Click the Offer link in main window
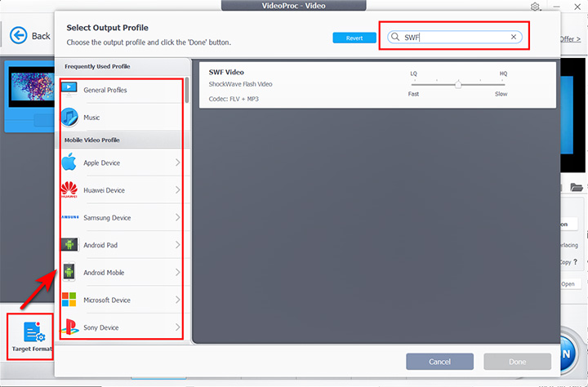588x387 pixels. click(570, 39)
